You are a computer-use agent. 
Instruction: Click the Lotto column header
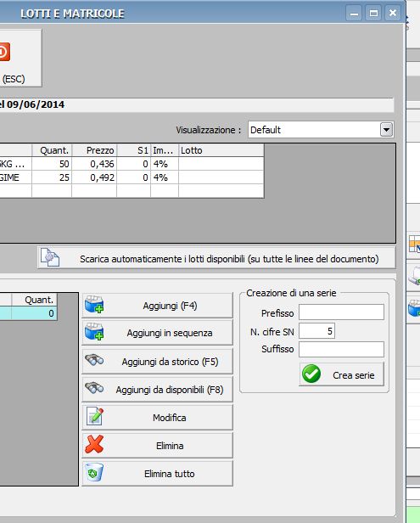(221, 150)
